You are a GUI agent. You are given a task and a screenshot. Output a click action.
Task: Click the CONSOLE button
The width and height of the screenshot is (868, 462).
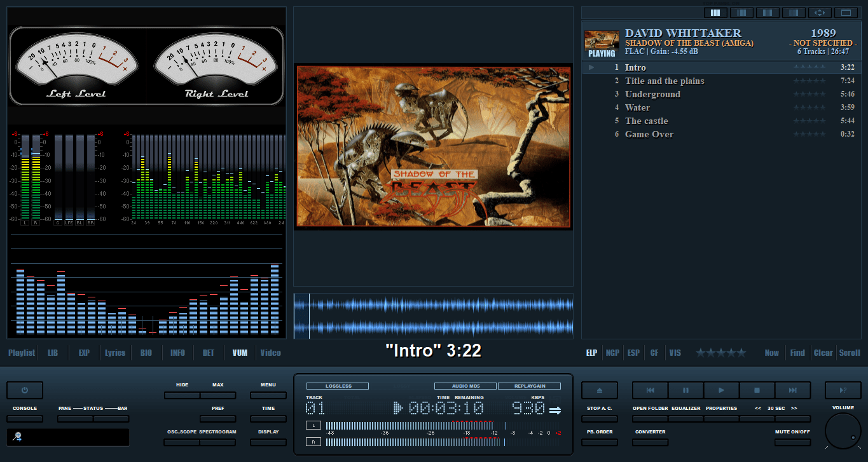25,419
